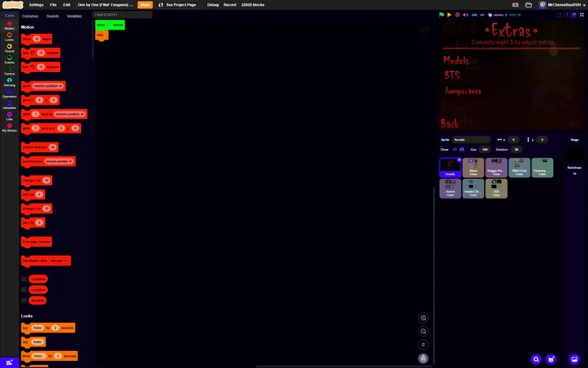Zoom out of the workspace
The height and width of the screenshot is (368, 588).
point(423,331)
